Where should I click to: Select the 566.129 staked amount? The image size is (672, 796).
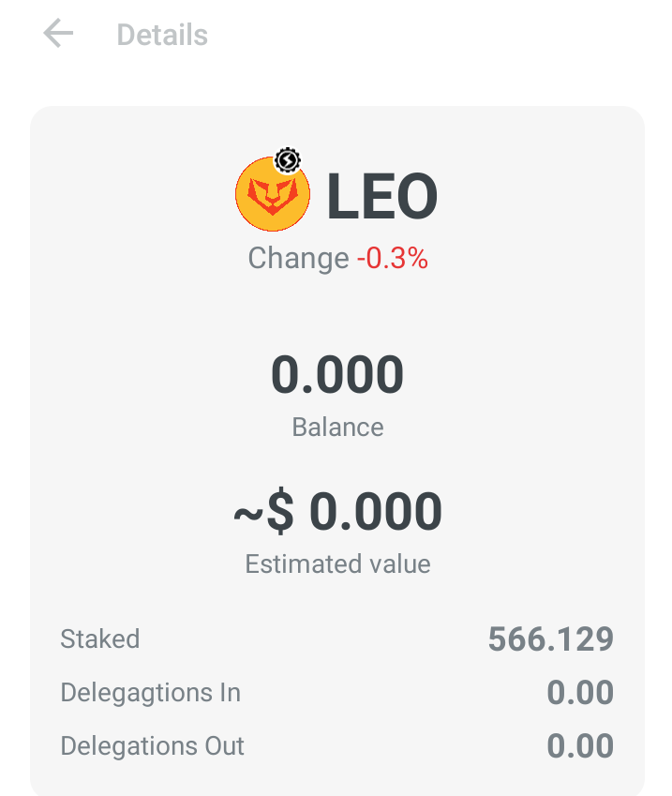551,639
